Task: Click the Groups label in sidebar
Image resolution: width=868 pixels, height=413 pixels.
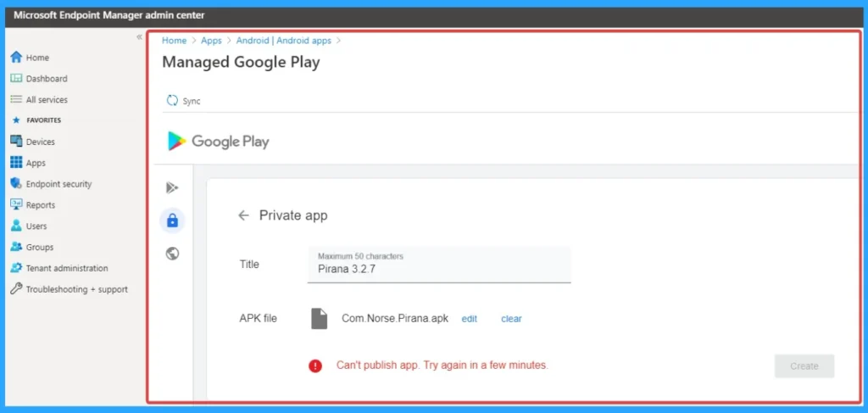Action: tap(40, 247)
